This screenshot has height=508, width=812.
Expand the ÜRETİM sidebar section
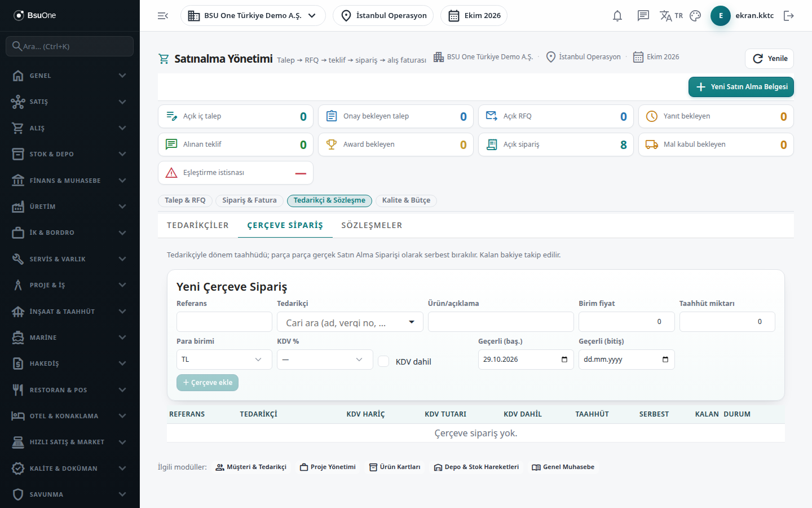pyautogui.click(x=70, y=207)
